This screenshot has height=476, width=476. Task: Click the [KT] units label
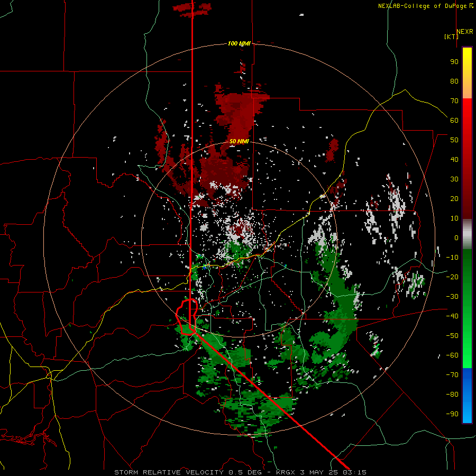tap(451, 36)
